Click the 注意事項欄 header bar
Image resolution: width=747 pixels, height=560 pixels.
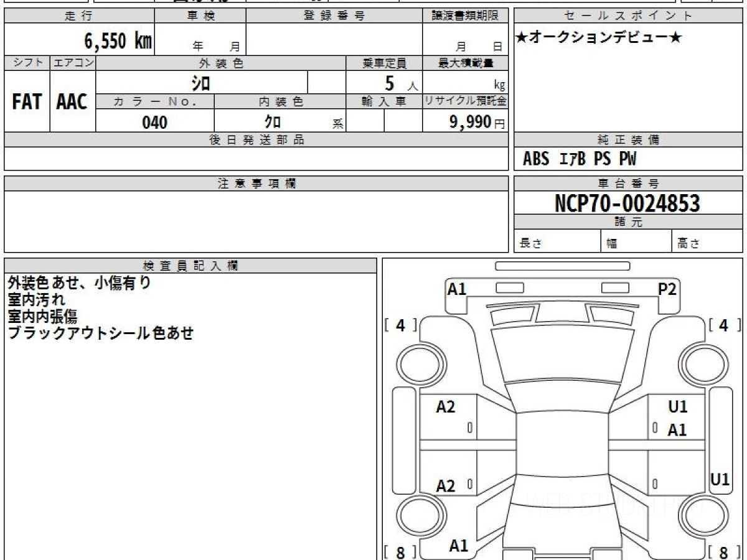pyautogui.click(x=256, y=184)
